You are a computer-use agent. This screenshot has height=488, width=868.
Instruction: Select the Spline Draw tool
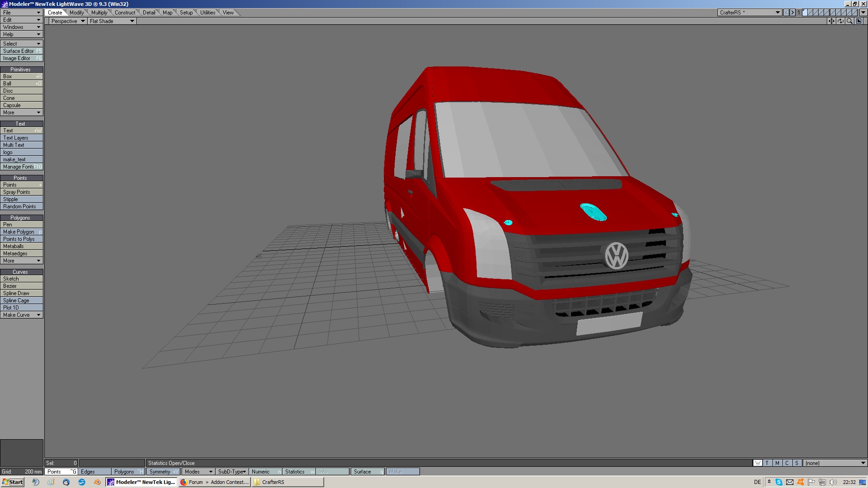click(x=22, y=293)
